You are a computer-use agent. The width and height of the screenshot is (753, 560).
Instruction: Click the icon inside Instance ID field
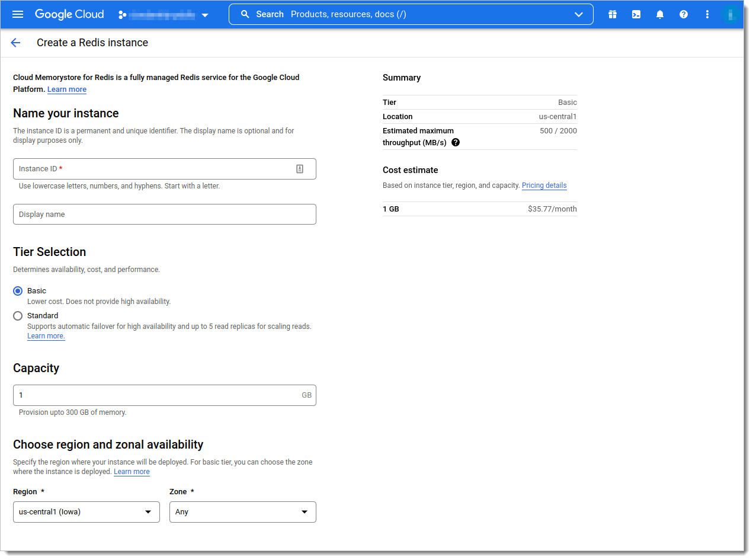(x=300, y=169)
